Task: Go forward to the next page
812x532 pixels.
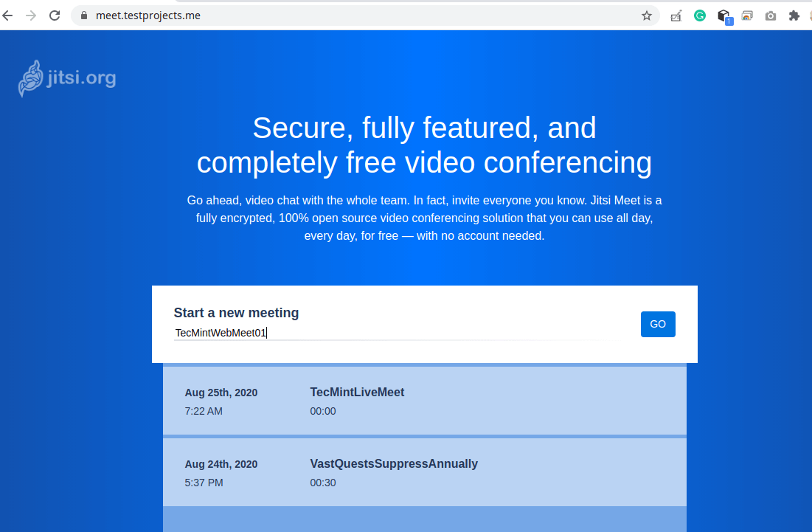Action: click(x=31, y=15)
